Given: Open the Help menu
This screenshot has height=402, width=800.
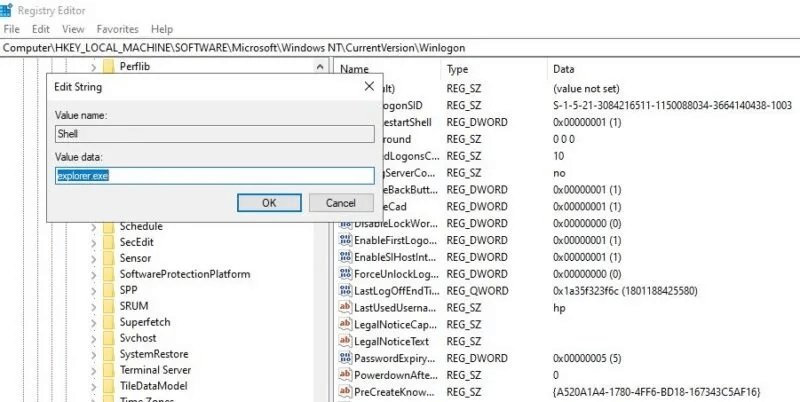Looking at the screenshot, I should [162, 29].
